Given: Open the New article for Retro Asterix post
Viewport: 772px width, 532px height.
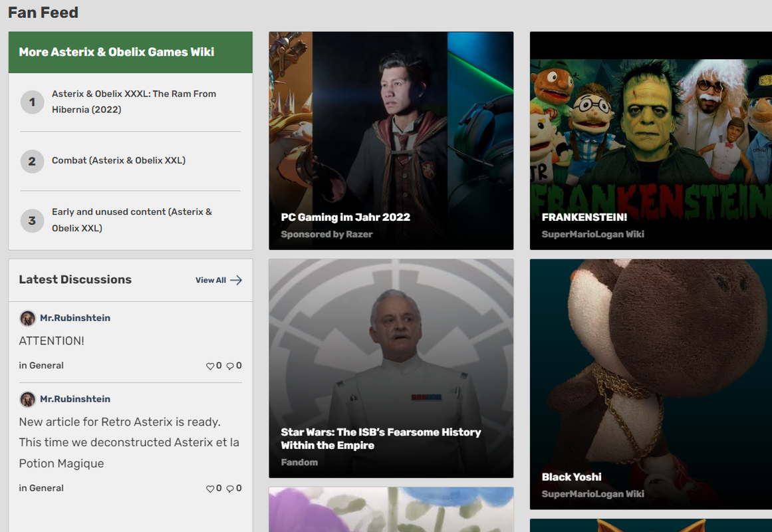Looking at the screenshot, I should pyautogui.click(x=129, y=442).
